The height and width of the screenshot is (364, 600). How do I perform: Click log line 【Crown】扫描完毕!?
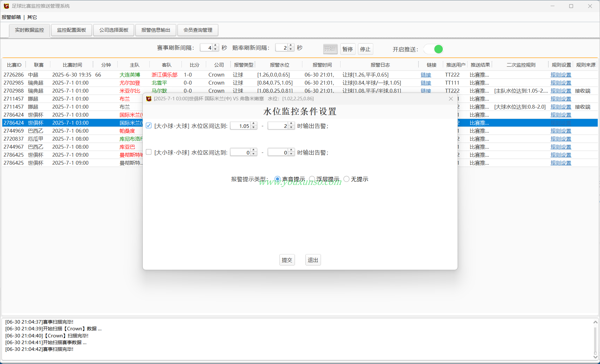coord(47,335)
